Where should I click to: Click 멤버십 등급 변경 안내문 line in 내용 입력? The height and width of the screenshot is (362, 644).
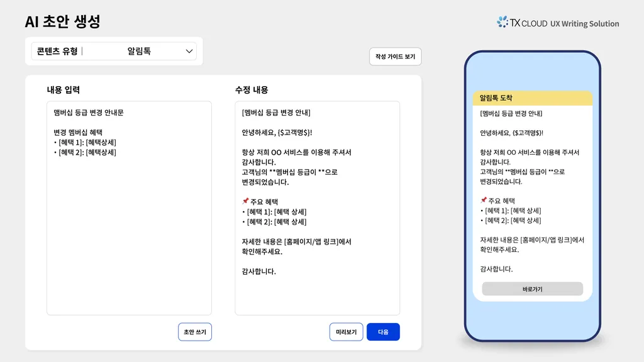(89, 112)
